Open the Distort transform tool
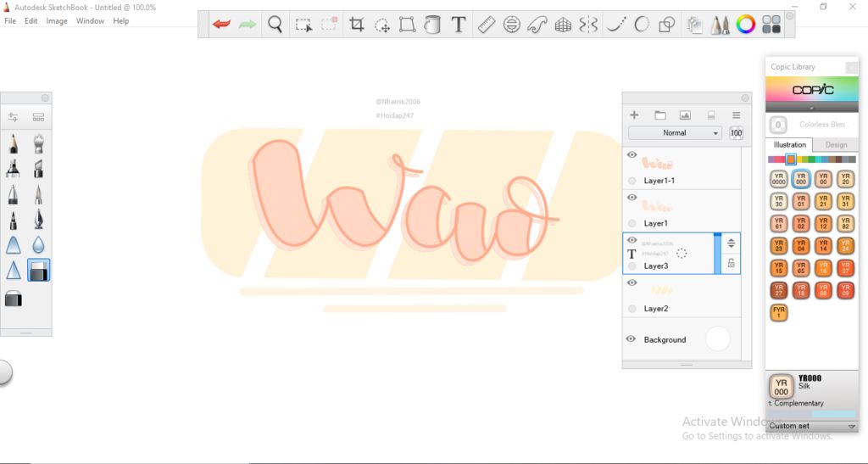This screenshot has height=464, width=868. [408, 25]
